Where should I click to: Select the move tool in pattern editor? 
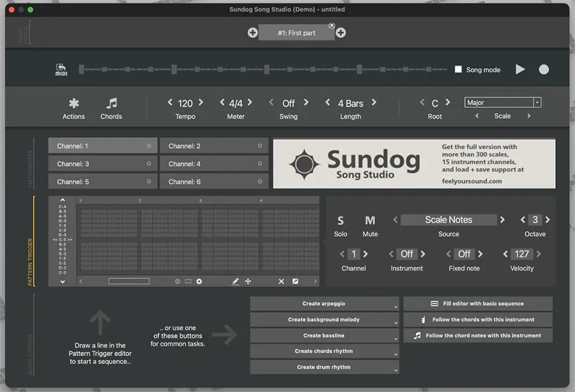coord(248,281)
